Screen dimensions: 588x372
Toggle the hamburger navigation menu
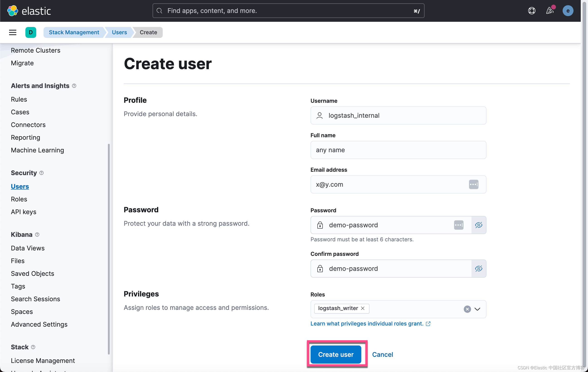coord(13,32)
